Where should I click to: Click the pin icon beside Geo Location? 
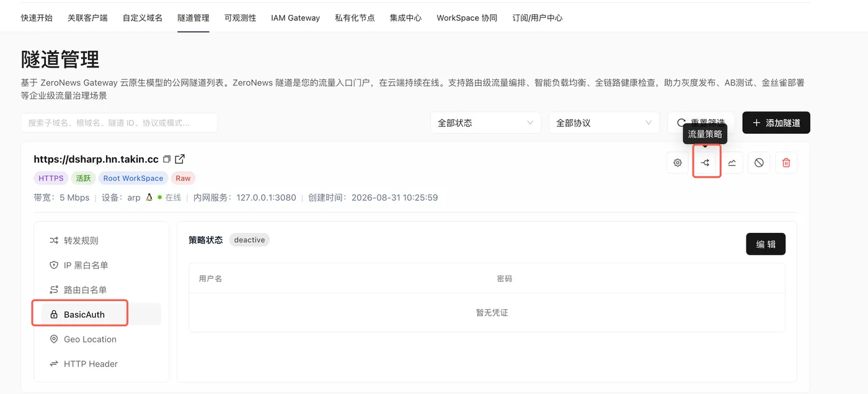tap(54, 339)
